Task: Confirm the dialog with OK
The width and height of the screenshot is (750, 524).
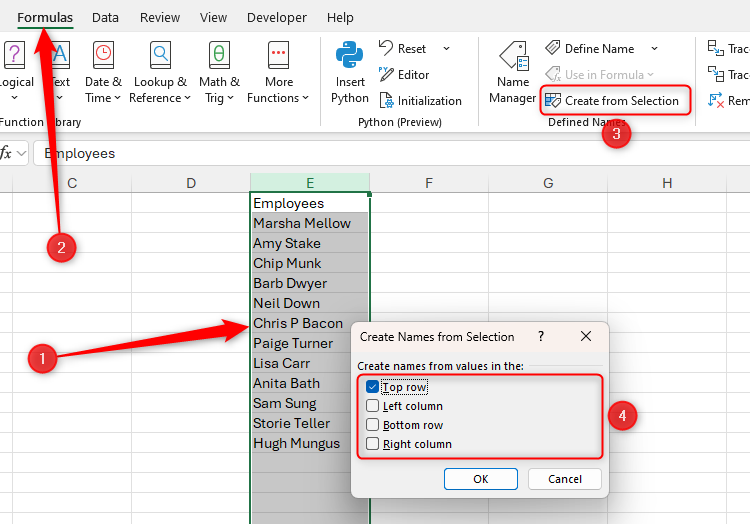Action: coord(480,479)
